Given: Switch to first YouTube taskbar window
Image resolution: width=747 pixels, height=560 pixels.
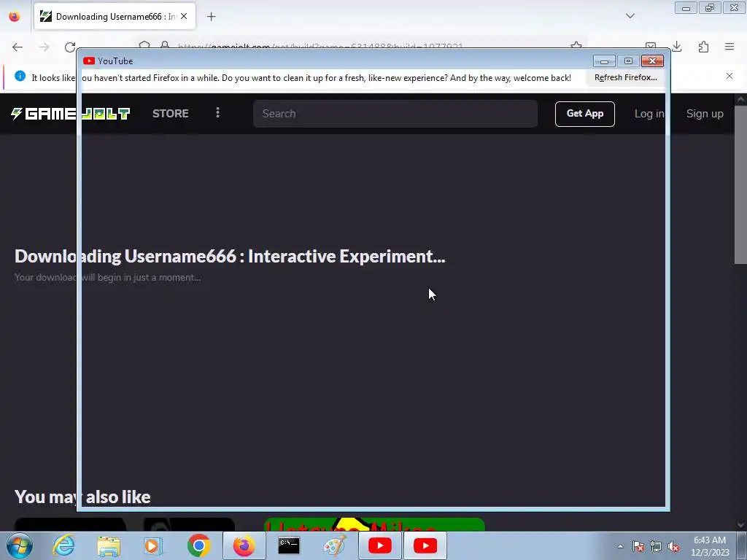Looking at the screenshot, I should (x=380, y=545).
